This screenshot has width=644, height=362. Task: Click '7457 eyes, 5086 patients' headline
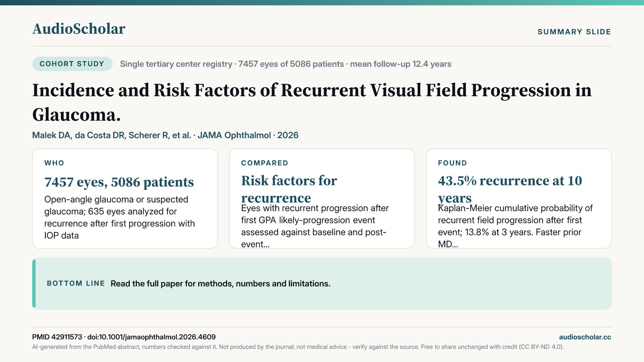tap(119, 182)
